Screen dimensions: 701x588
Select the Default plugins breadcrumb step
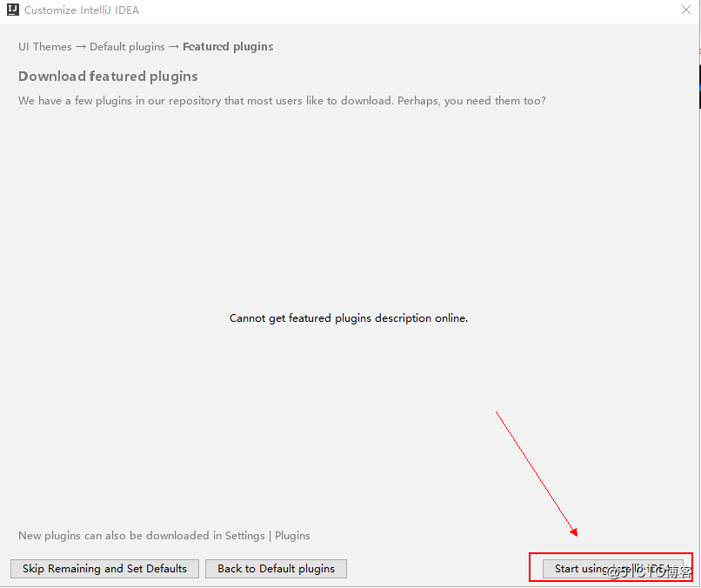(x=127, y=46)
